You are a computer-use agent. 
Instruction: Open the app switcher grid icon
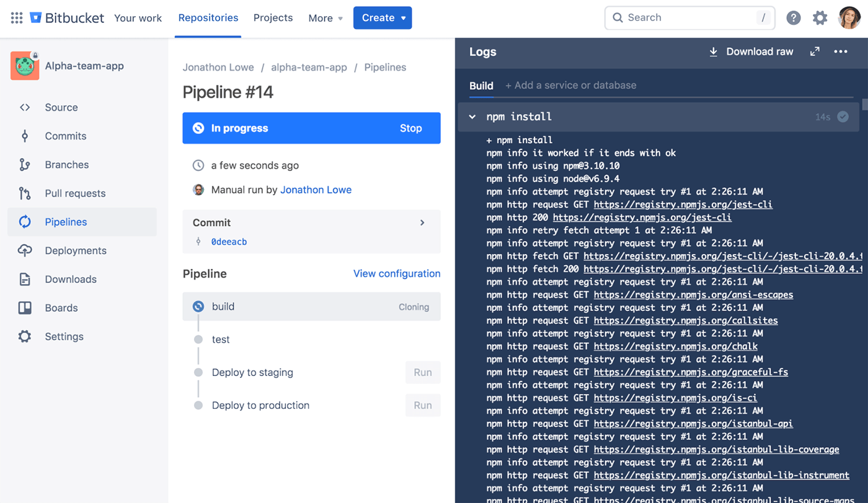(x=17, y=18)
